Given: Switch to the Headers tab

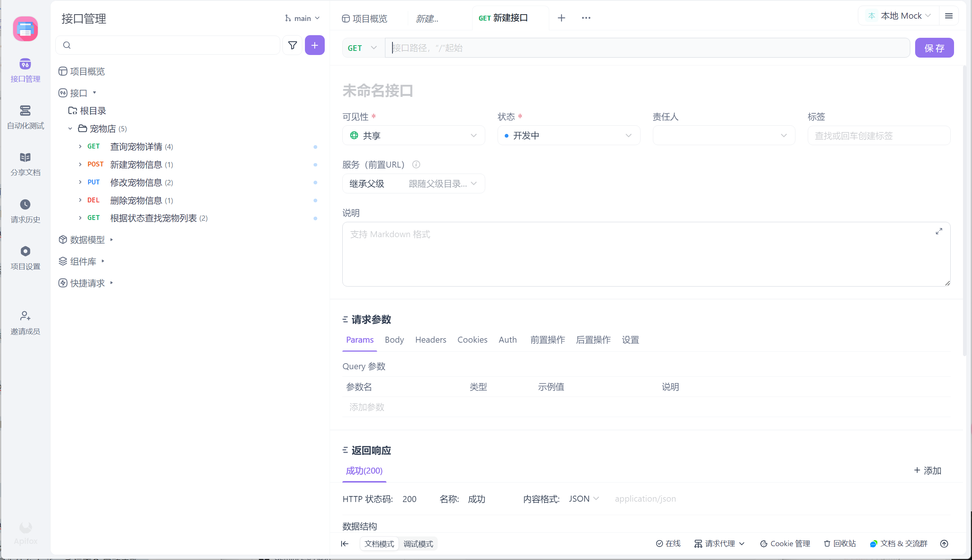Looking at the screenshot, I should [x=430, y=340].
